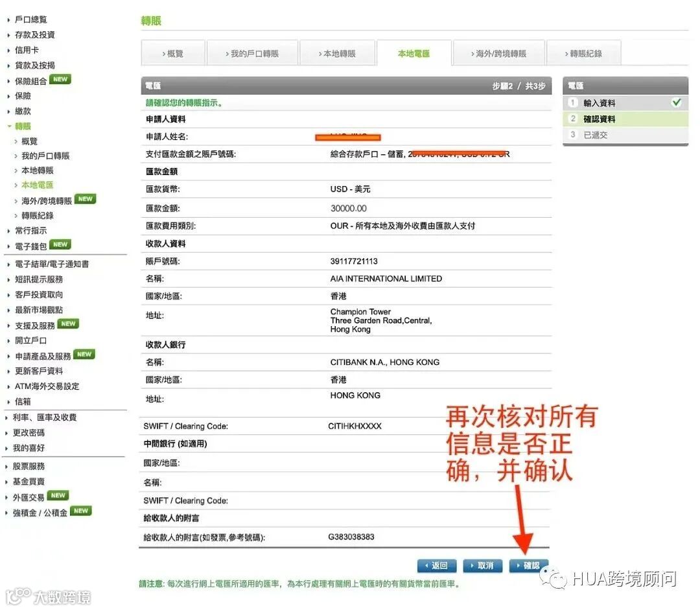
Task: Open 概覽 under the 轉賬 sidebar section
Action: [x=29, y=141]
